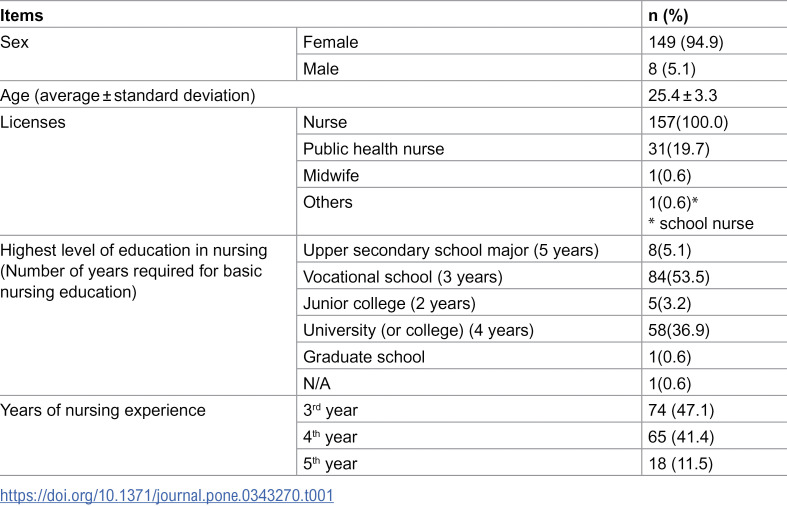
Task: Click the 157(100.0) Nurse value cell
Action: click(714, 122)
